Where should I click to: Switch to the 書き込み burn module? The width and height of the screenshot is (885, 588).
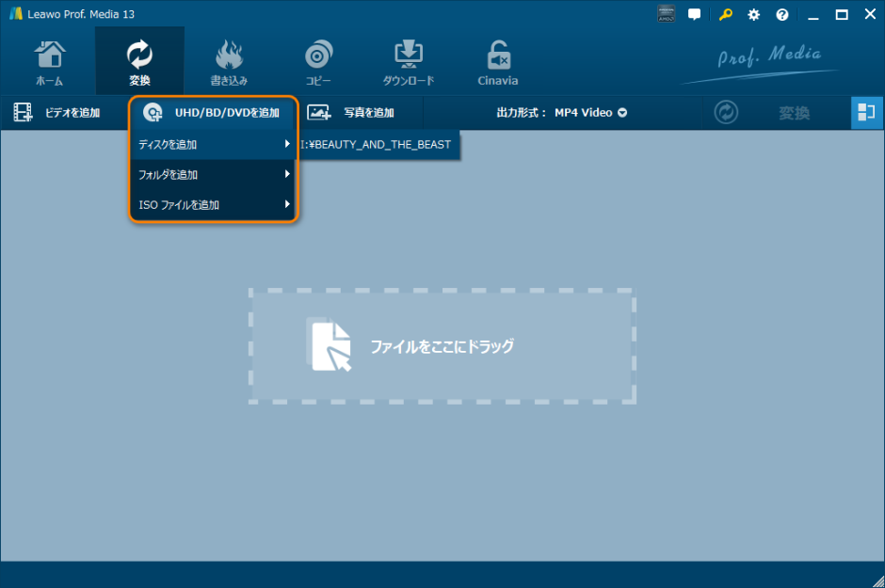point(229,62)
